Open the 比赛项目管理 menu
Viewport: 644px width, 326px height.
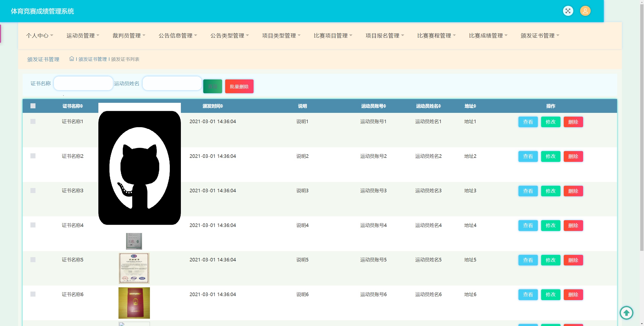(x=333, y=35)
